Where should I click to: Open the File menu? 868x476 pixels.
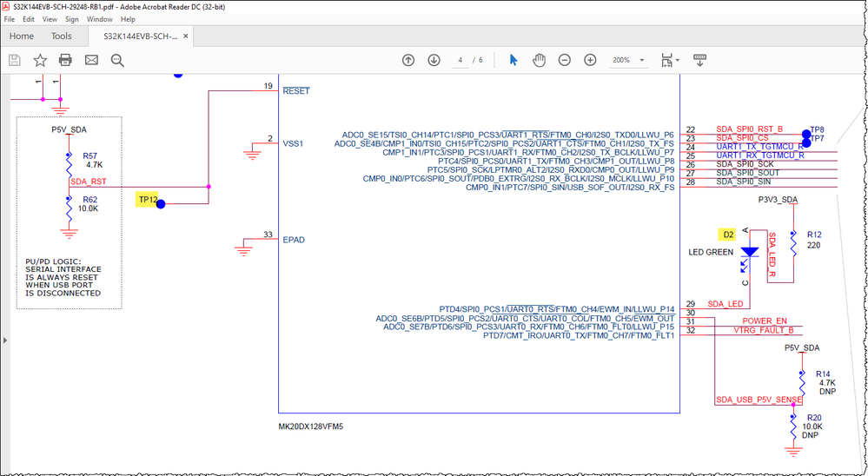pos(10,19)
